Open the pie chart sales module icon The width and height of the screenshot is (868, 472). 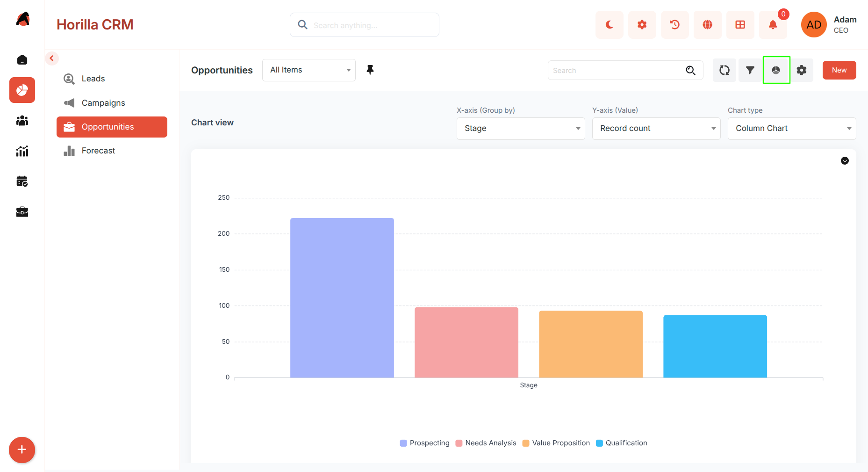click(22, 90)
